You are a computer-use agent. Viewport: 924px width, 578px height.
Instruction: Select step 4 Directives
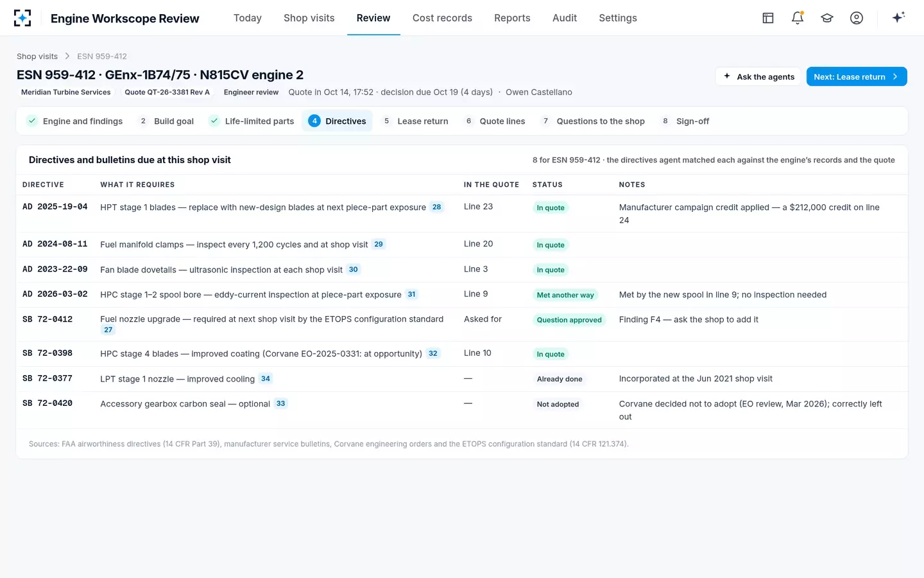point(337,121)
